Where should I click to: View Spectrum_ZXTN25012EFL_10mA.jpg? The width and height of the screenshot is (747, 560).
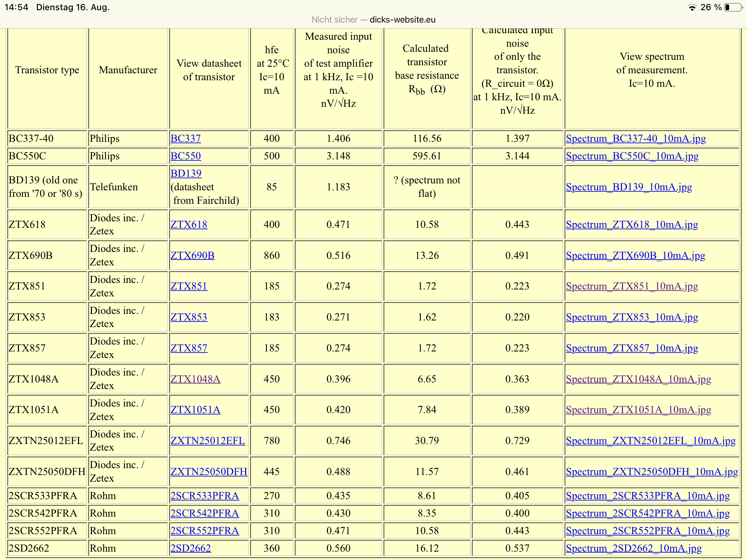click(651, 441)
